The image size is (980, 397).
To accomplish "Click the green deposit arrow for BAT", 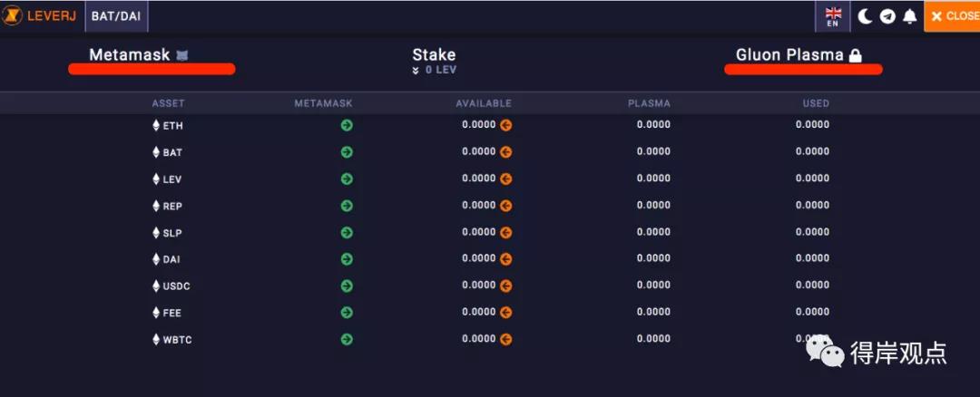I will point(347,152).
